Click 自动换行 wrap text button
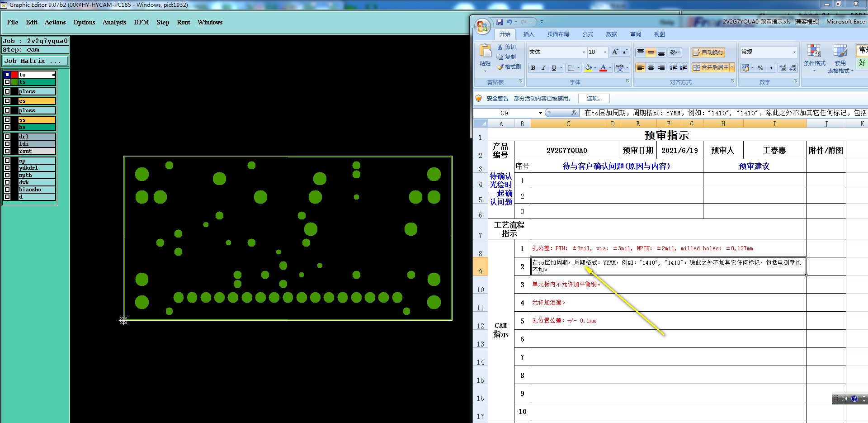The width and height of the screenshot is (868, 423). pos(708,52)
